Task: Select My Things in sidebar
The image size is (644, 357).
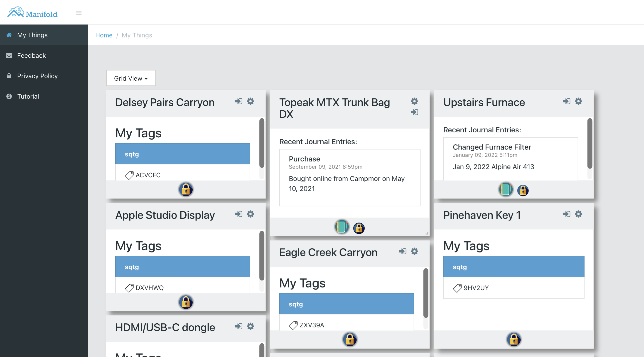Action: (32, 35)
